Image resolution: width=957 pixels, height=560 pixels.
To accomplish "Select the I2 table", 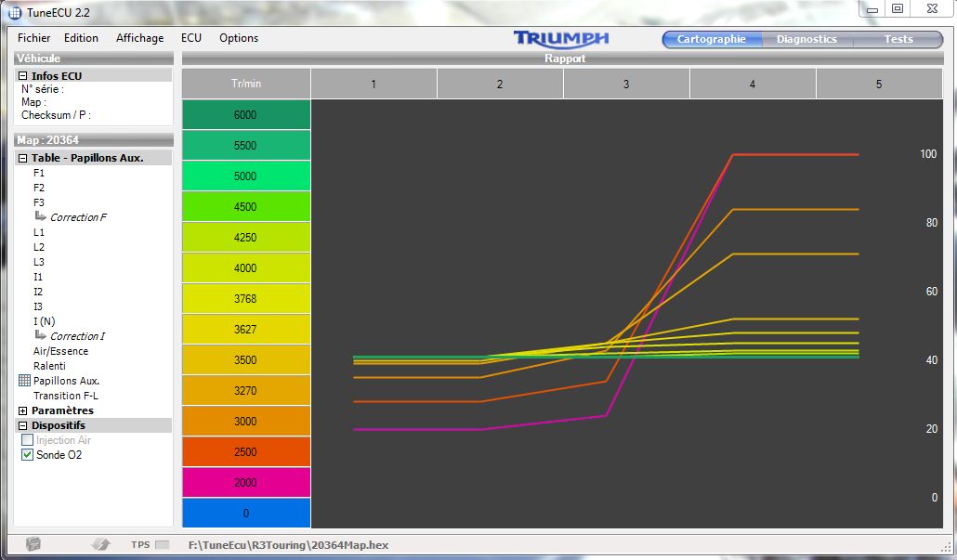I will [38, 292].
